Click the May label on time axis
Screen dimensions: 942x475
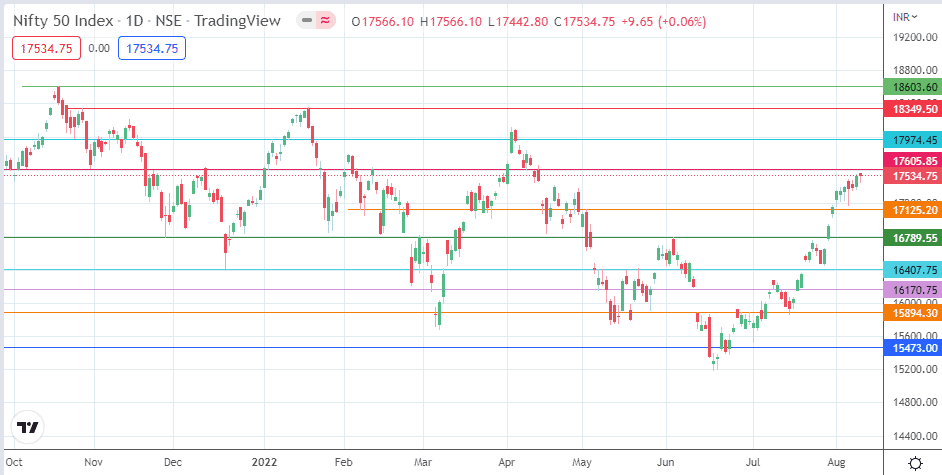(x=583, y=462)
